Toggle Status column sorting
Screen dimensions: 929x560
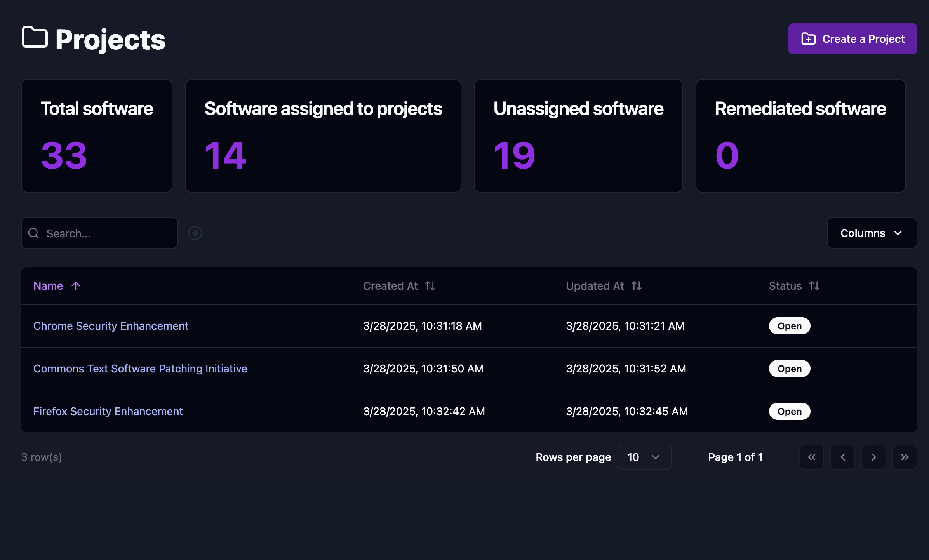click(814, 286)
